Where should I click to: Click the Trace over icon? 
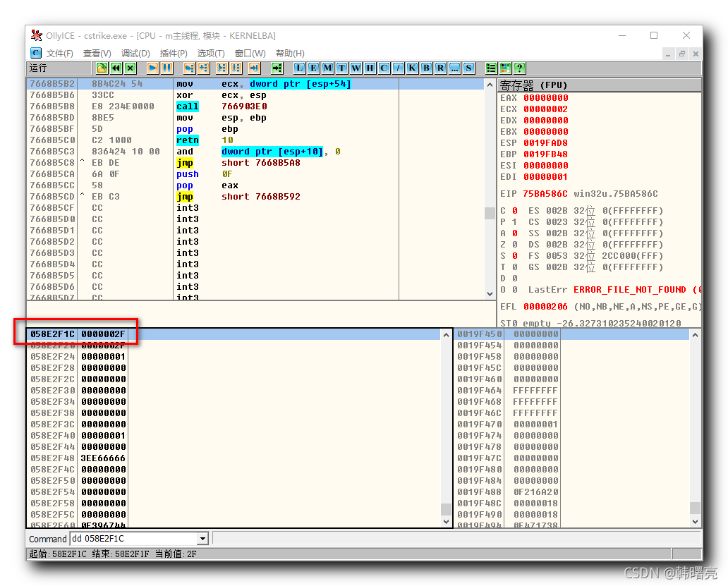pyautogui.click(x=236, y=68)
